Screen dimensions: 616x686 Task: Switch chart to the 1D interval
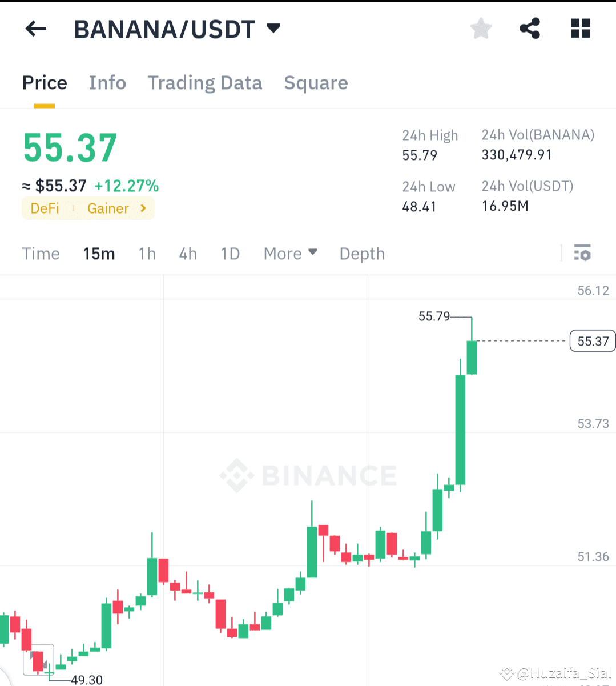click(230, 253)
